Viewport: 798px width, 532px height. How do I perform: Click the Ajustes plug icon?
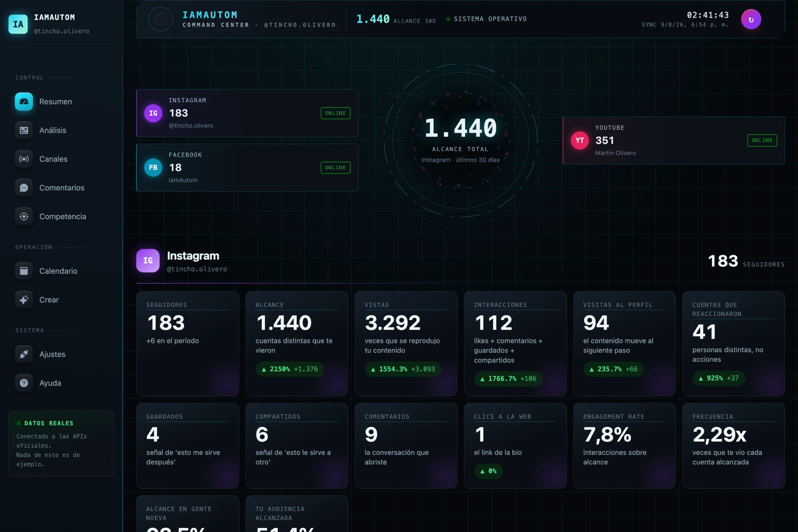[24, 354]
